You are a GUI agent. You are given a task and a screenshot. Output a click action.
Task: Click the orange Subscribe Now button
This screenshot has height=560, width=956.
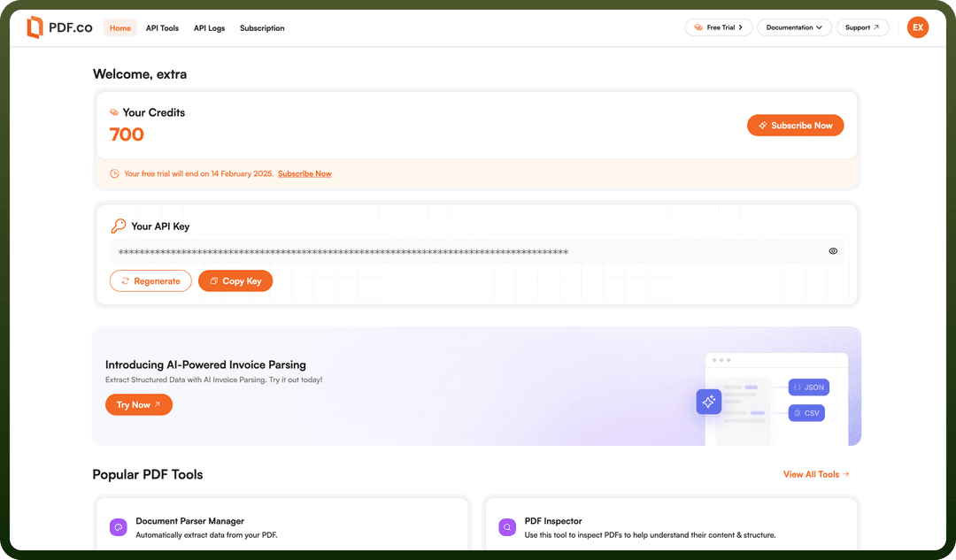[795, 126]
